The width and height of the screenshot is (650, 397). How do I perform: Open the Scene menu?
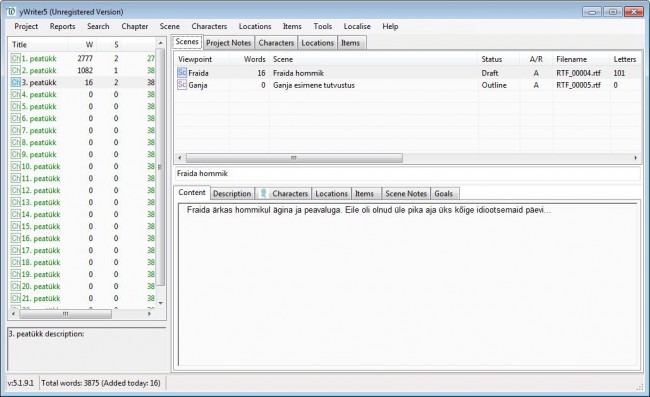coord(170,27)
